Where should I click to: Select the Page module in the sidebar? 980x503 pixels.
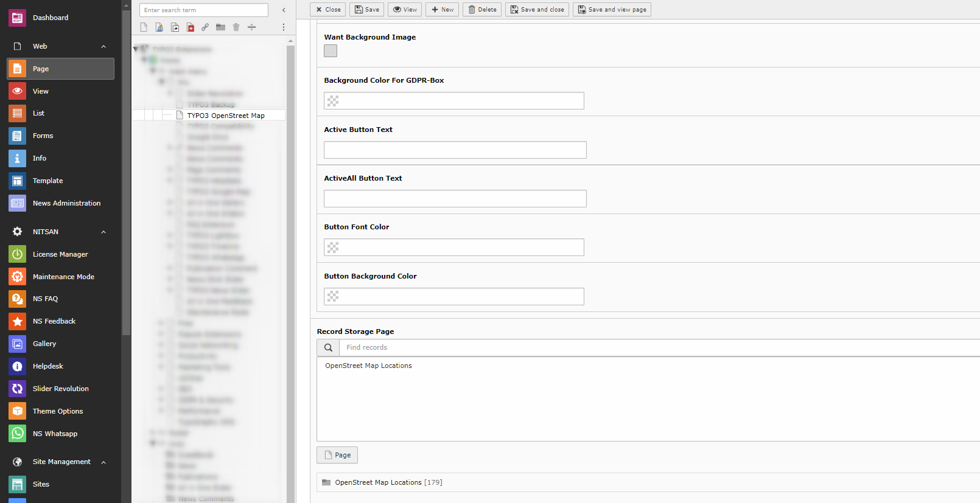[60, 69]
